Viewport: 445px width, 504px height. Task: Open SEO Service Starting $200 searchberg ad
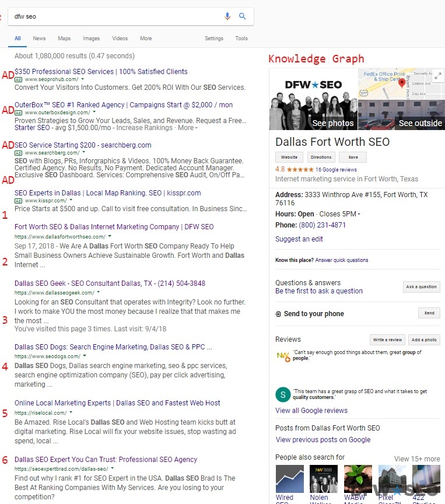(x=83, y=145)
